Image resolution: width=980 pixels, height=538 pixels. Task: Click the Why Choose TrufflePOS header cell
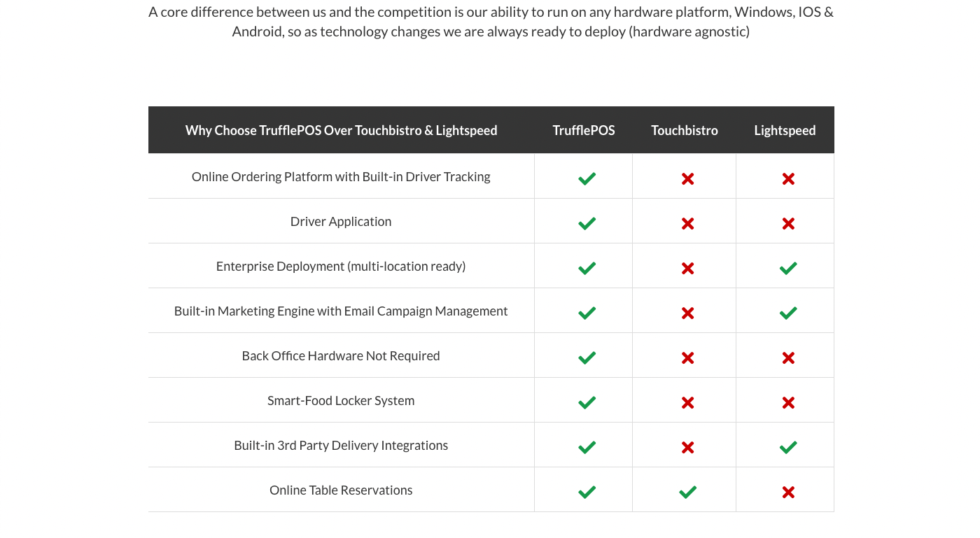pyautogui.click(x=341, y=130)
